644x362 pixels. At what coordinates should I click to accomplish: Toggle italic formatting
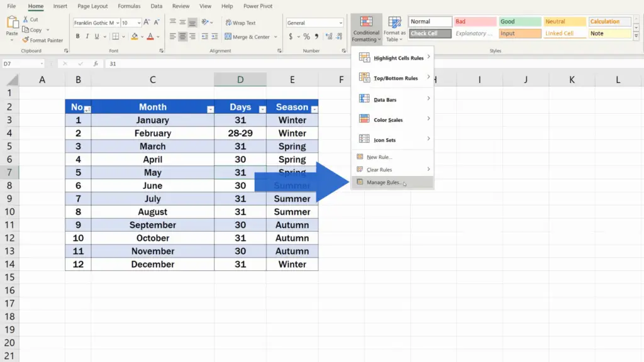[87, 36]
